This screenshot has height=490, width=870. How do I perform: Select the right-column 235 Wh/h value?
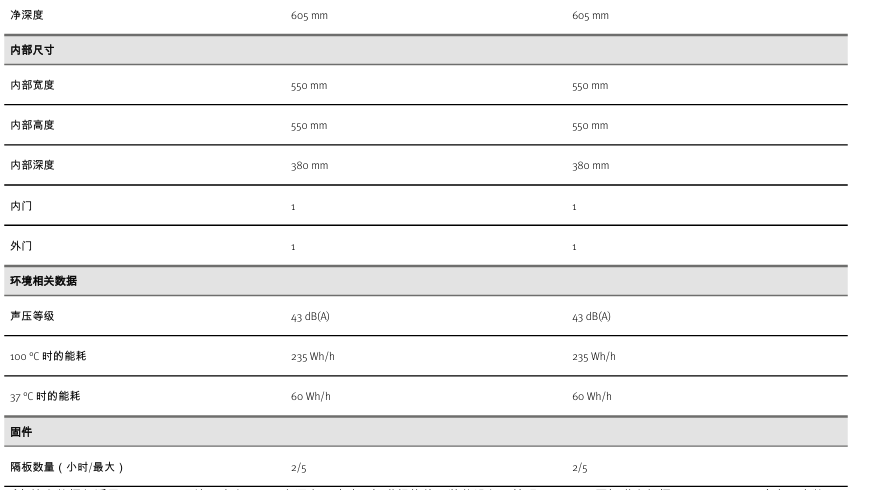594,357
